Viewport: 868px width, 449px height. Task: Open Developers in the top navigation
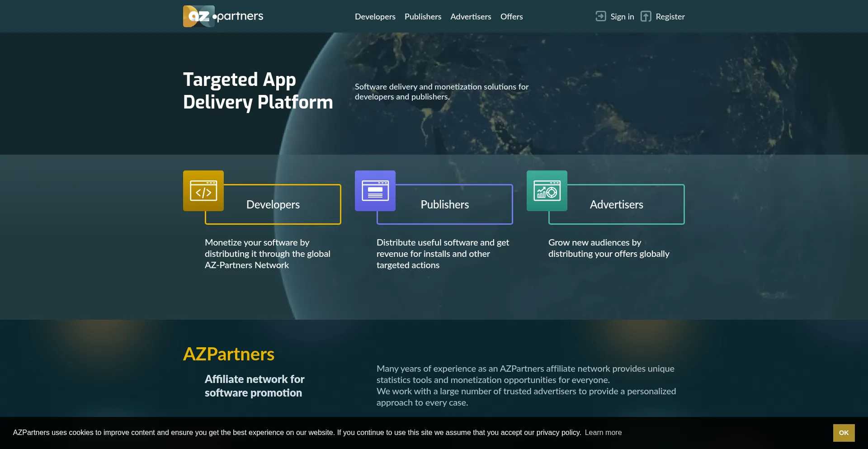point(375,17)
